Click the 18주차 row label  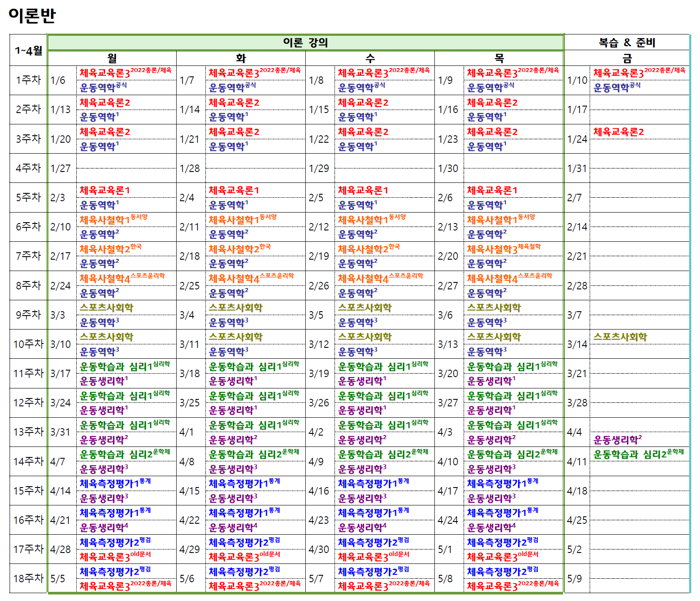[28, 578]
